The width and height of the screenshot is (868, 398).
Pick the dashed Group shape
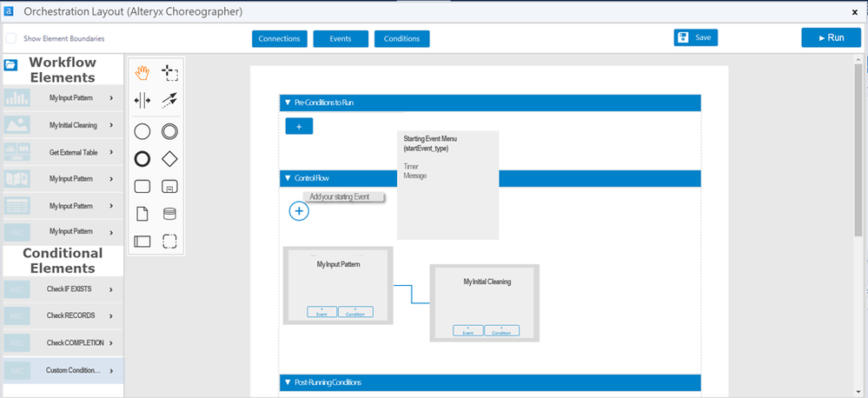coord(169,242)
